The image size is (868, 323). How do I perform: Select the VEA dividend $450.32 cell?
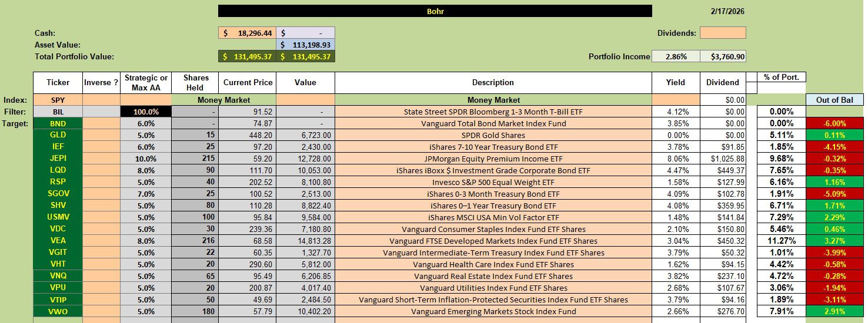pyautogui.click(x=723, y=241)
